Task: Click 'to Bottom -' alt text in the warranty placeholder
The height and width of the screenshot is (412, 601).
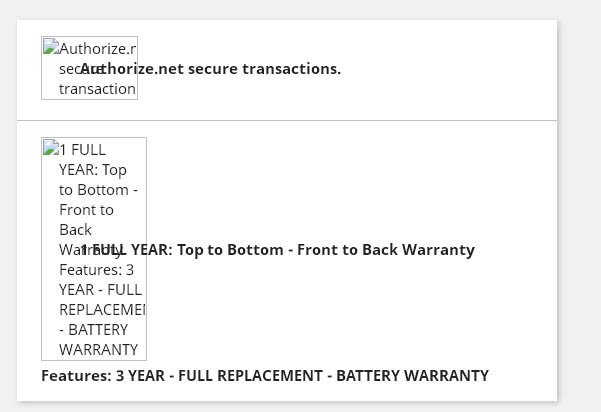Action: click(x=98, y=190)
